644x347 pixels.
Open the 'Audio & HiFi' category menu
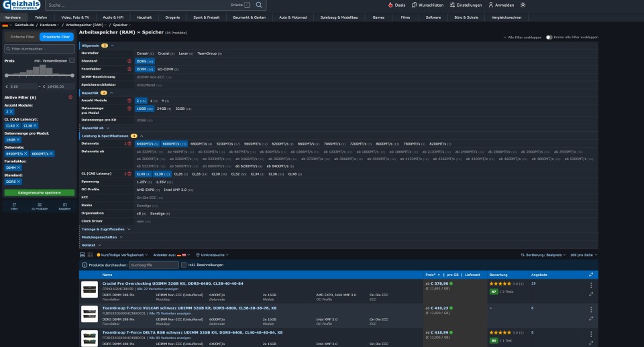(113, 15)
